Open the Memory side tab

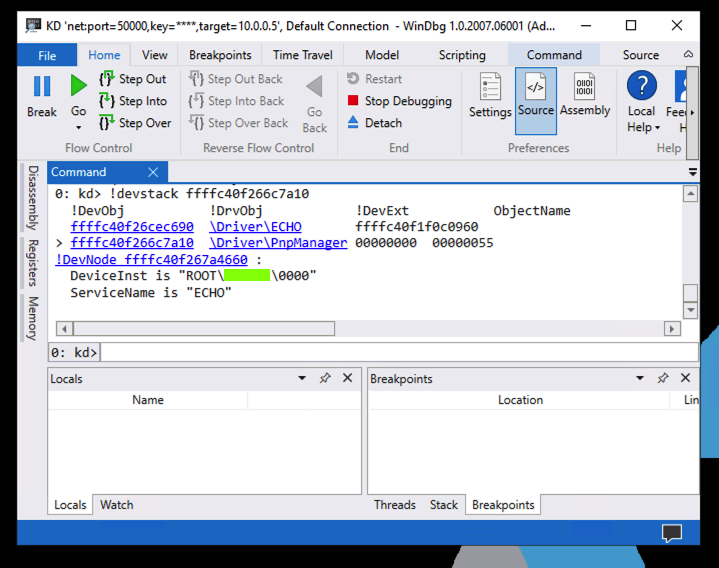pyautogui.click(x=33, y=318)
